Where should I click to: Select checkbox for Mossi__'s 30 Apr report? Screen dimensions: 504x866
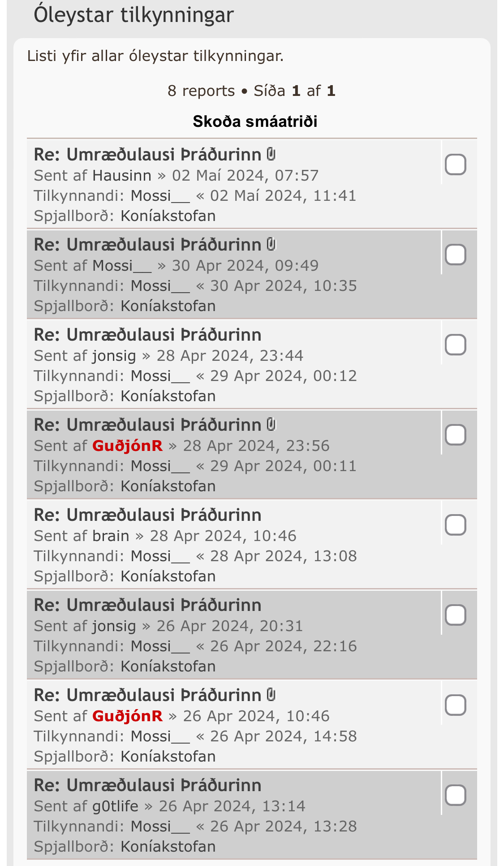[455, 255]
